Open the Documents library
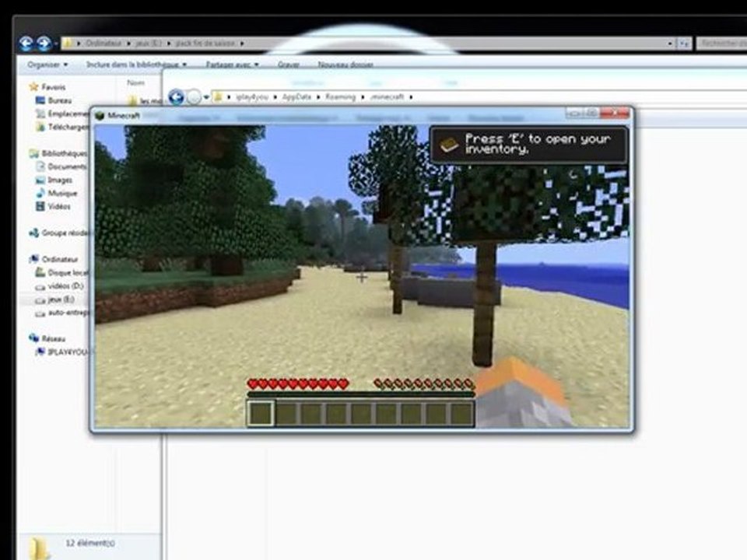The image size is (747, 560). (x=67, y=166)
